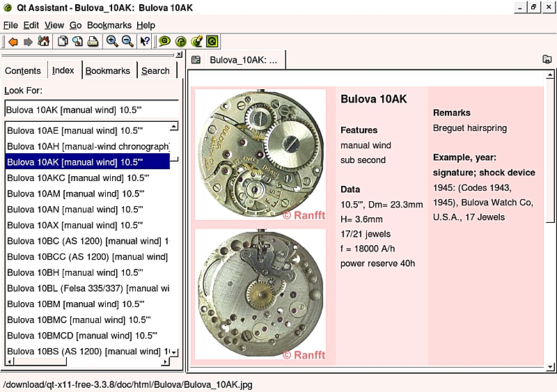Click the Zoom Out magnifier icon
557x392 pixels.
click(127, 42)
